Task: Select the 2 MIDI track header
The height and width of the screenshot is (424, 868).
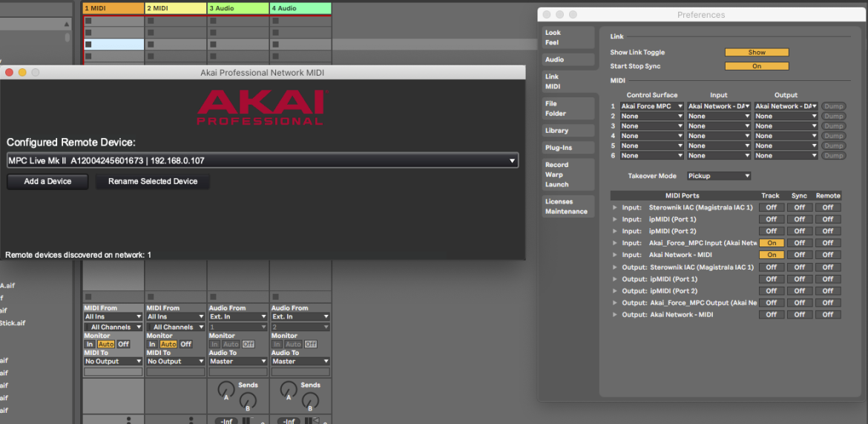Action: tap(176, 8)
